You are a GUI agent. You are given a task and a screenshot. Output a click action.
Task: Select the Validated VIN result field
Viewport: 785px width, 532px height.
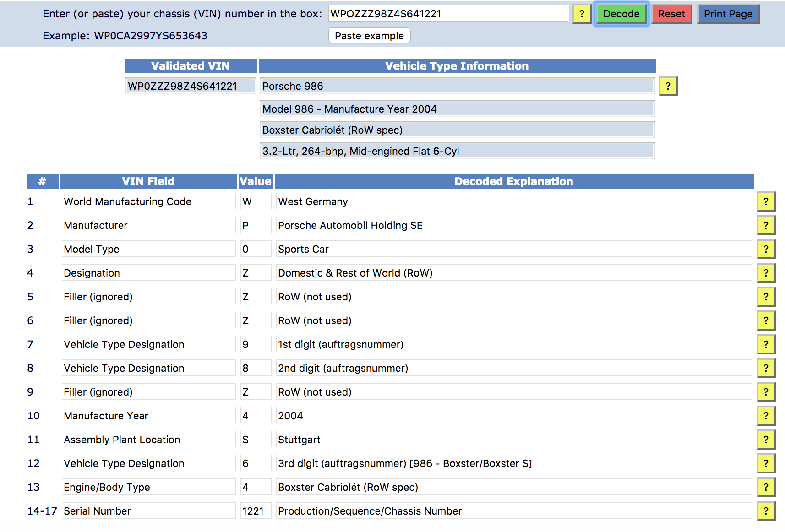(191, 86)
